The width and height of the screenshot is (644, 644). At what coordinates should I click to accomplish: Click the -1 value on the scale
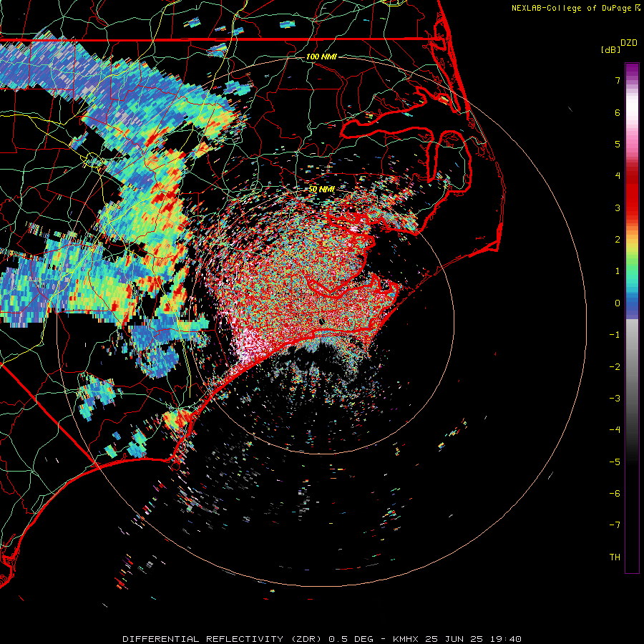pyautogui.click(x=615, y=335)
